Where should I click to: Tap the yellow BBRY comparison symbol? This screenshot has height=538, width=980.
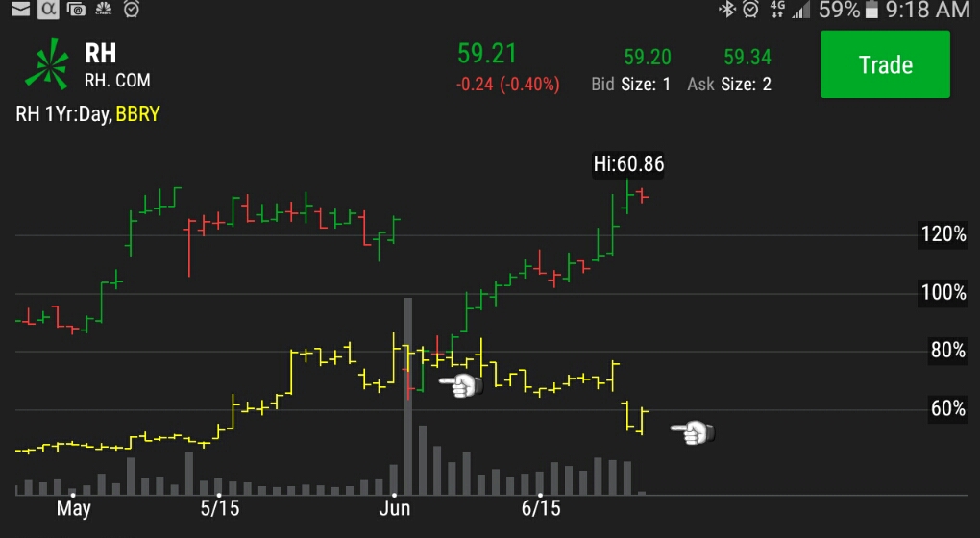click(x=137, y=114)
